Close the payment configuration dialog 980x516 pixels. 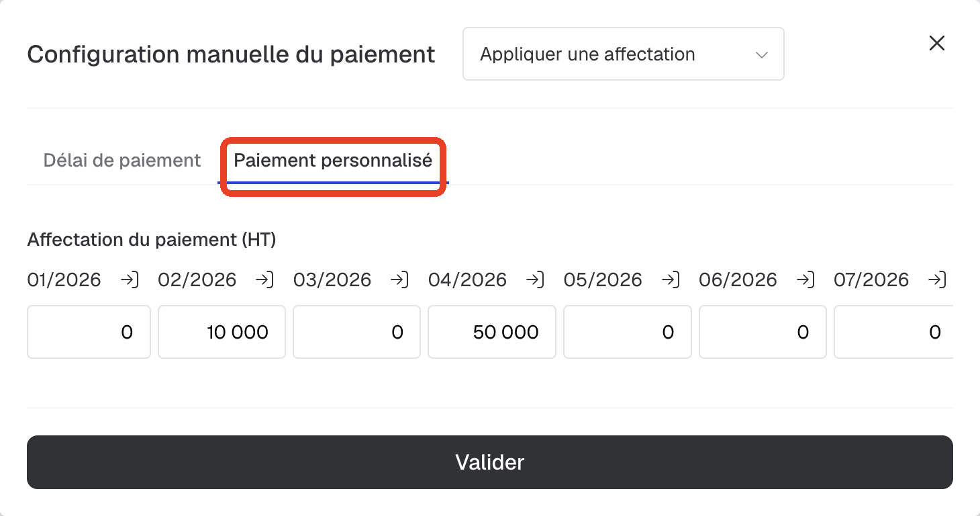click(936, 43)
